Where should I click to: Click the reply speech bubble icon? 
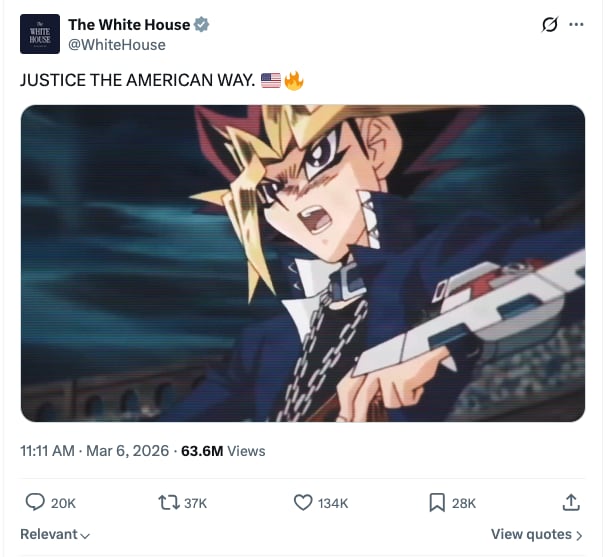[x=35, y=502]
